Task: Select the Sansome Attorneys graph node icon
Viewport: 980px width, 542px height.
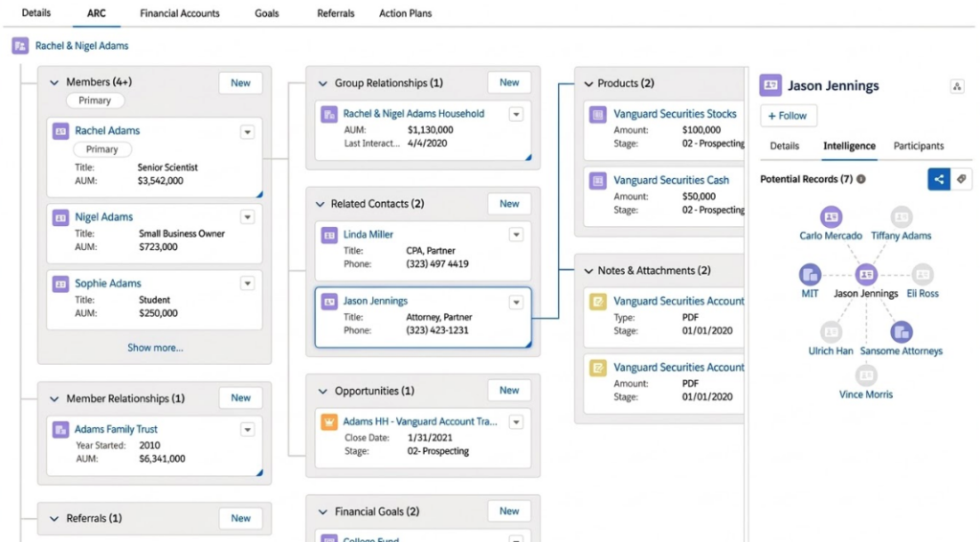Action: [901, 332]
